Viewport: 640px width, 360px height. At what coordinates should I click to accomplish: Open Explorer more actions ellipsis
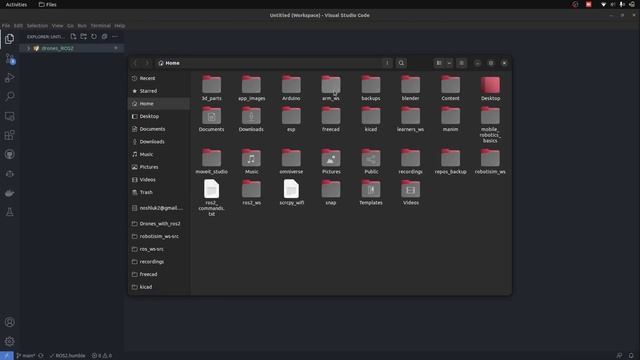(115, 36)
